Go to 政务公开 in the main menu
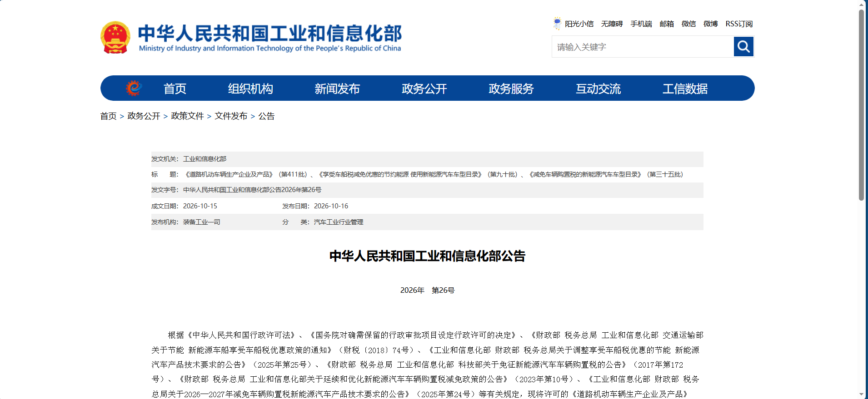The height and width of the screenshot is (399, 868). [x=424, y=89]
